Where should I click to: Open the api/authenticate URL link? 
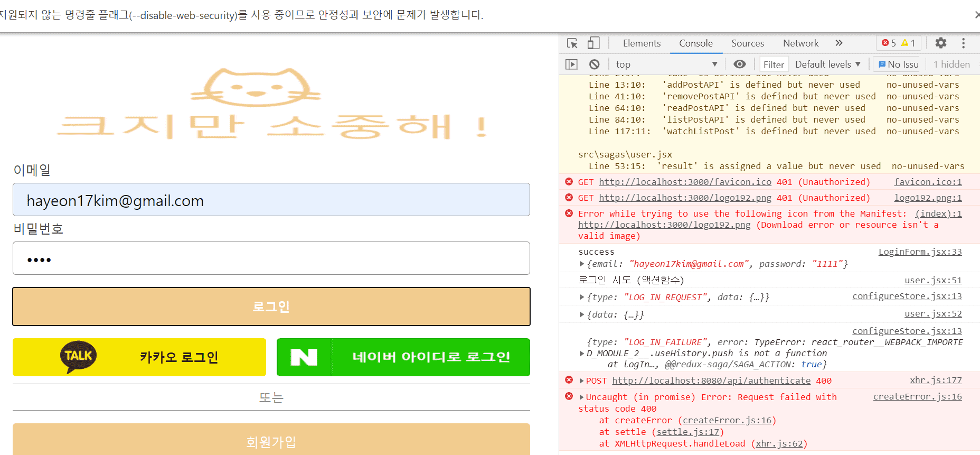click(x=711, y=380)
